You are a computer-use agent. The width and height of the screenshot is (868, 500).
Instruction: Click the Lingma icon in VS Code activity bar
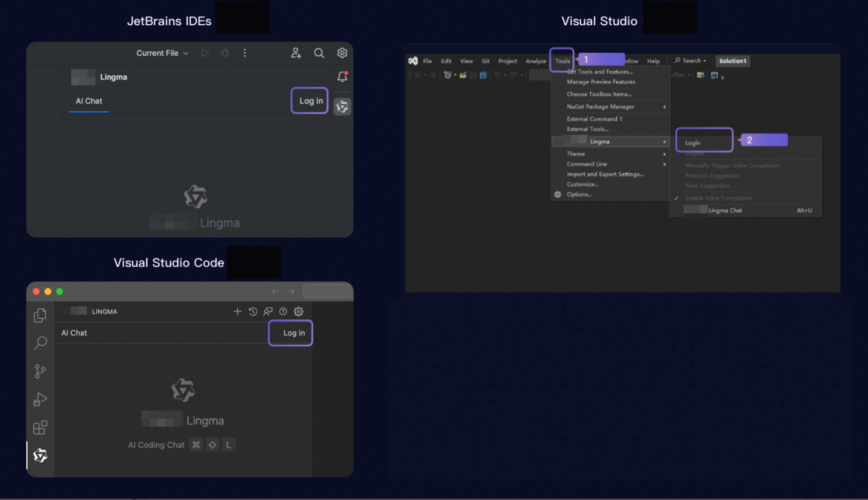point(40,455)
